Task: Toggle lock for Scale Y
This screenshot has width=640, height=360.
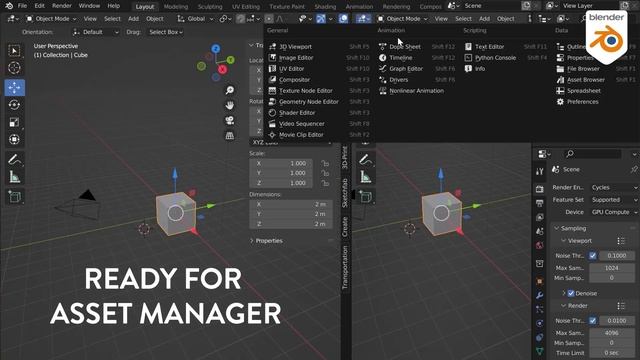Action: click(325, 173)
